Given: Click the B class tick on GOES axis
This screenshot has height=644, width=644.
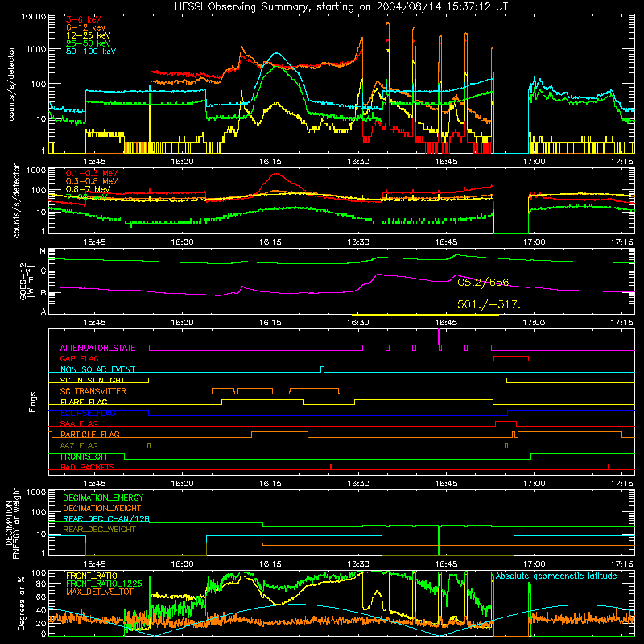Looking at the screenshot, I should click(x=43, y=293).
